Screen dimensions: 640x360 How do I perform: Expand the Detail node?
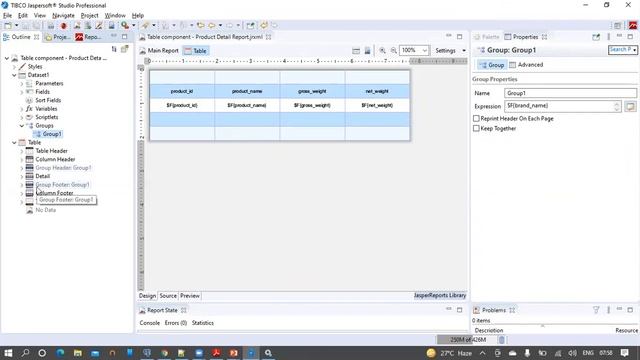(22, 176)
